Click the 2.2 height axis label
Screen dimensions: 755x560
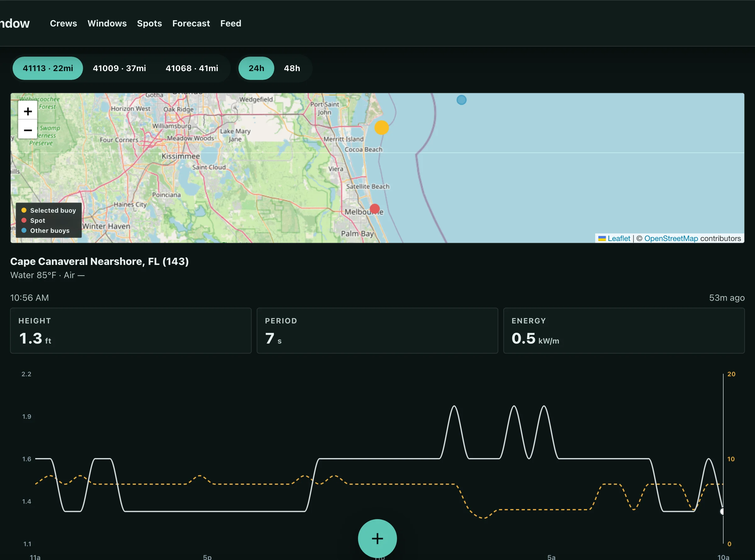(x=26, y=374)
